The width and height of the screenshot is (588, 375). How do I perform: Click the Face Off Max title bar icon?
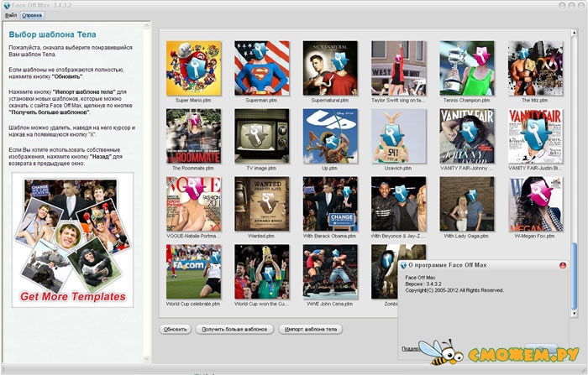pos(6,5)
